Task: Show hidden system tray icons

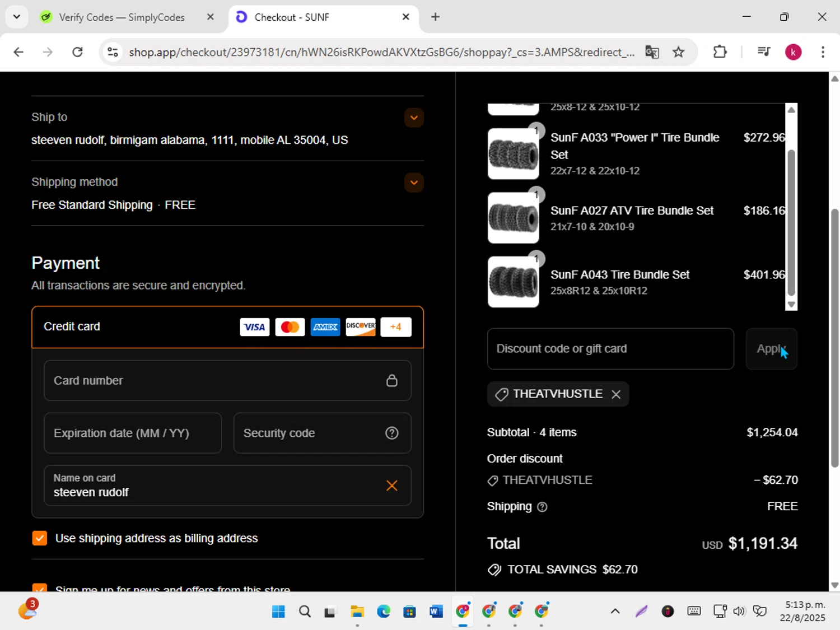Action: coord(615,612)
